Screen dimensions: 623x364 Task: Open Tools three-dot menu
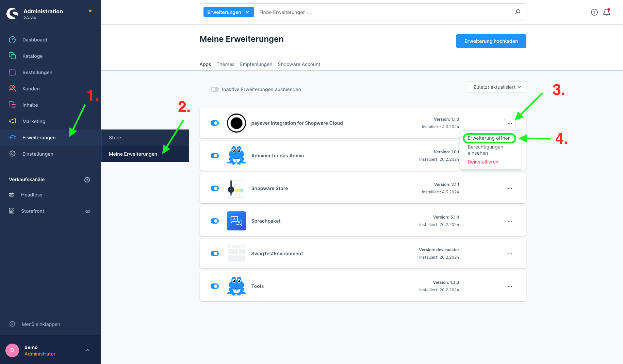click(x=510, y=287)
